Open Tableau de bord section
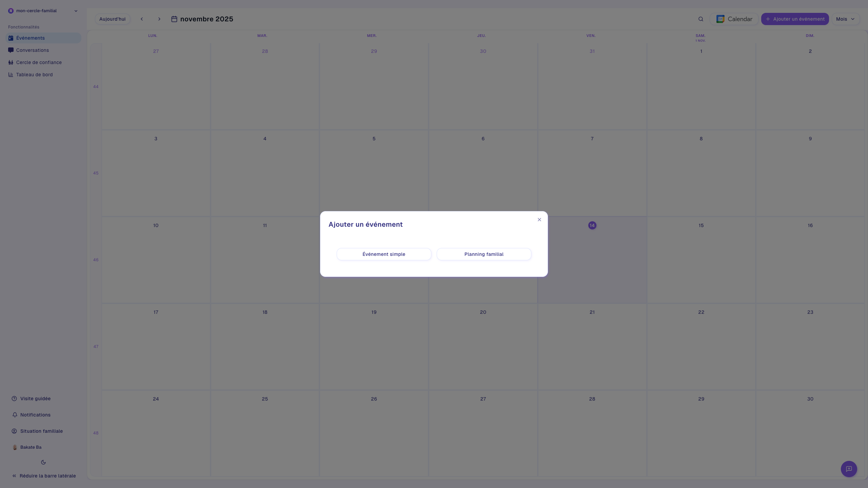This screenshot has width=868, height=488. click(34, 75)
